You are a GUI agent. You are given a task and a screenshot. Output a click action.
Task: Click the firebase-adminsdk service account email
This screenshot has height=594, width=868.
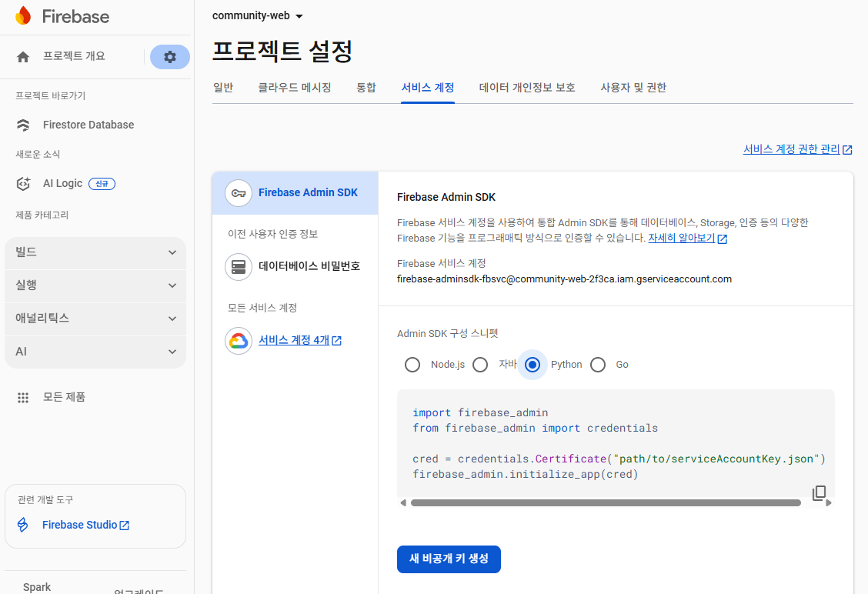pyautogui.click(x=564, y=279)
